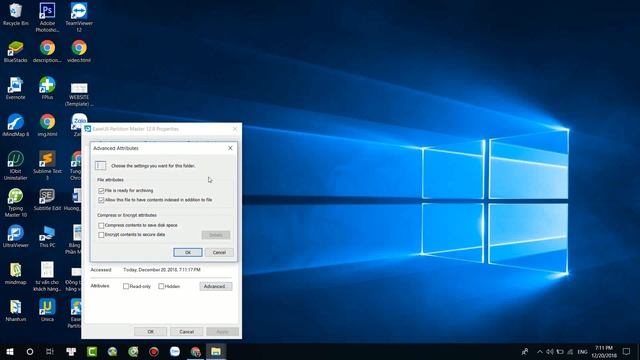The height and width of the screenshot is (360, 640).
Task: Select the Sublime Text 3 desktop icon
Action: (x=47, y=166)
